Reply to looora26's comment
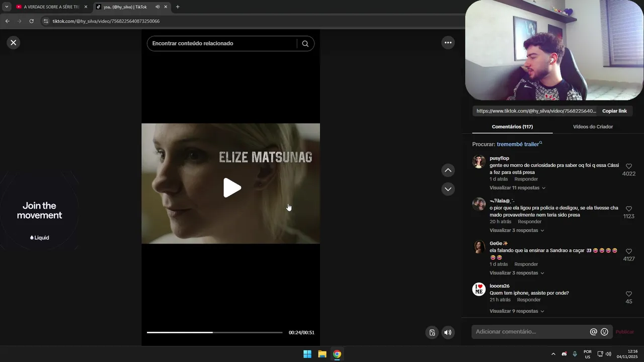Screen dimensions: 644x362 (x=529, y=300)
